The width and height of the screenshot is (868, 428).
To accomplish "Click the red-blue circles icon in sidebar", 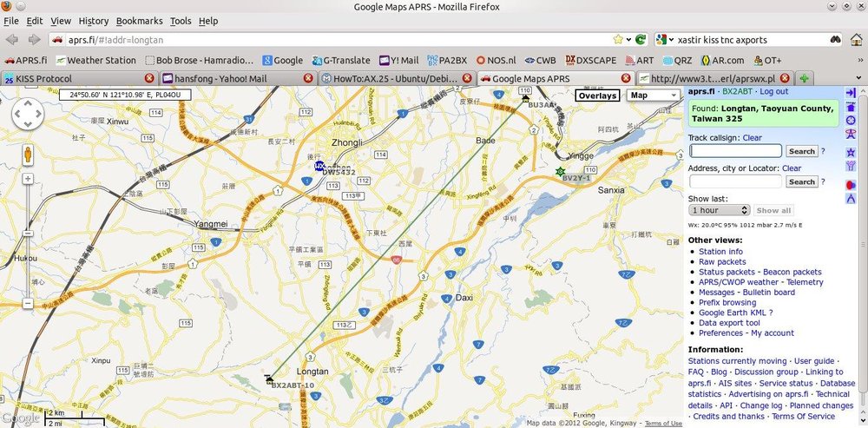I will click(851, 184).
